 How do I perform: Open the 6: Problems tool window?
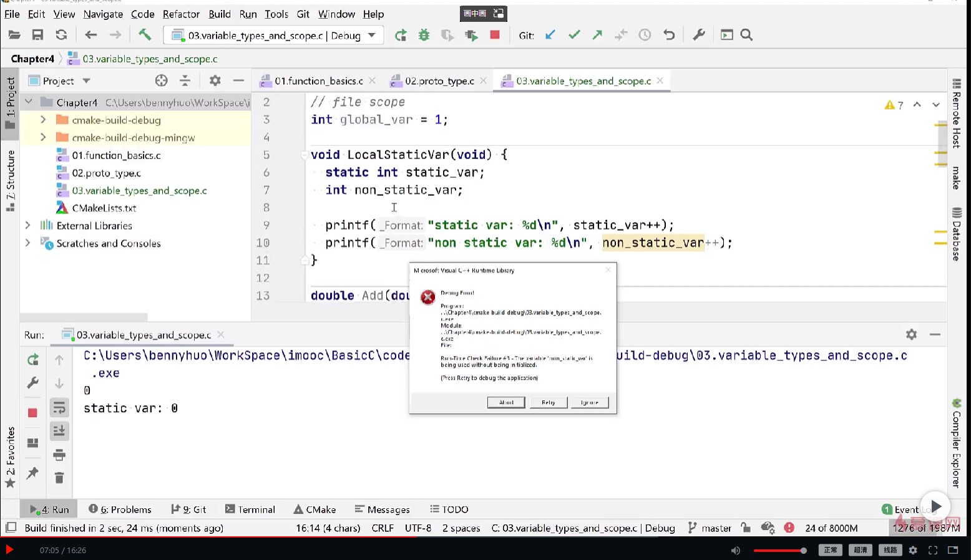coord(120,509)
